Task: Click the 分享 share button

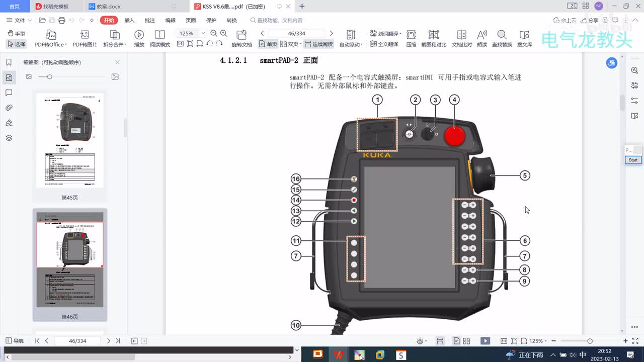Action: [590, 20]
